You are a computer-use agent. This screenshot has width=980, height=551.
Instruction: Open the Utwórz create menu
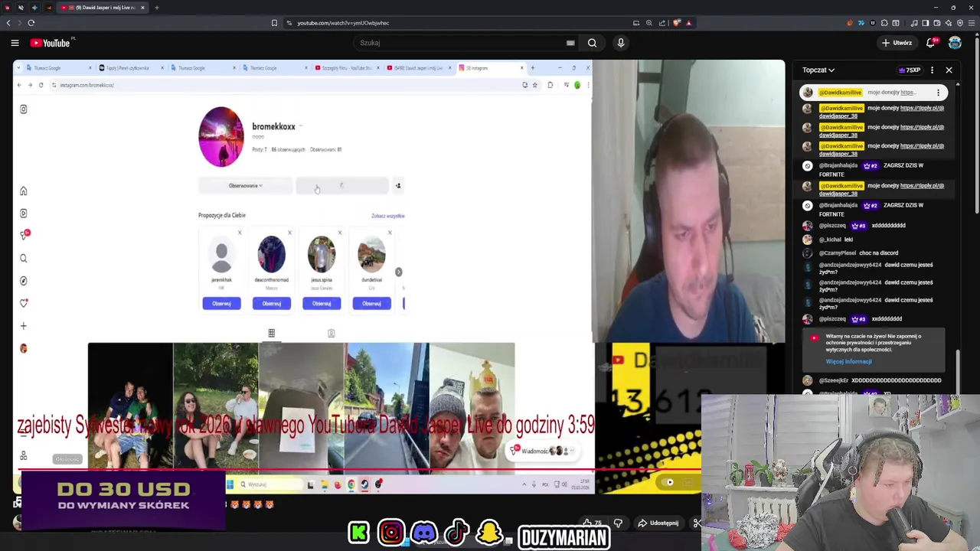pyautogui.click(x=897, y=43)
